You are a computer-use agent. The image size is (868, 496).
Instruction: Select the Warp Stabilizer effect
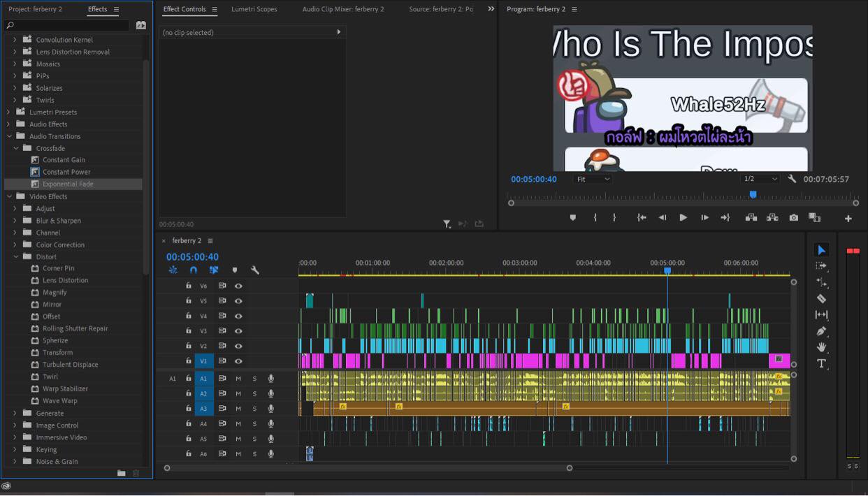(x=65, y=388)
